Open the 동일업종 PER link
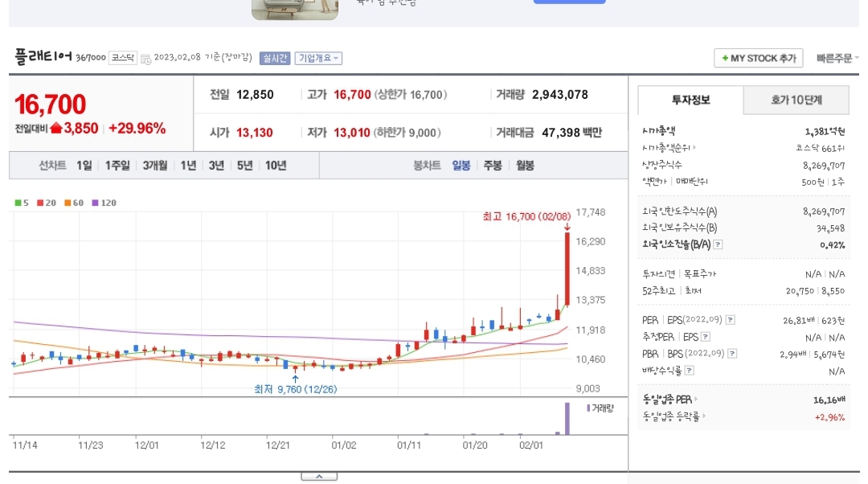 click(x=669, y=400)
